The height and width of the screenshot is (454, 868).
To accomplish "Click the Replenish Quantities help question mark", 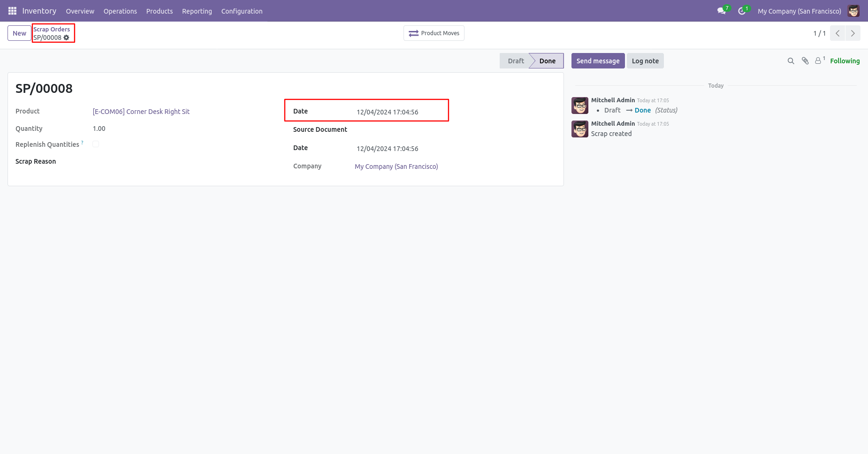I will (82, 142).
